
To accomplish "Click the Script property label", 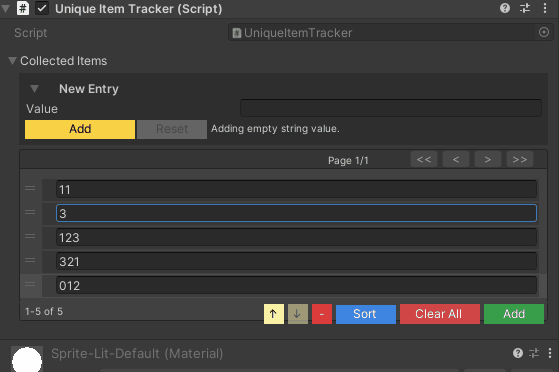I will [31, 33].
